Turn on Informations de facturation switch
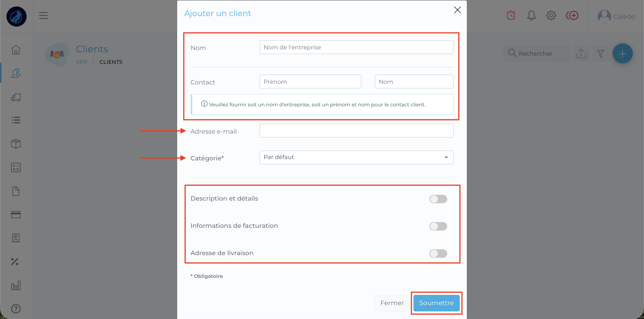The image size is (644, 319). [438, 226]
